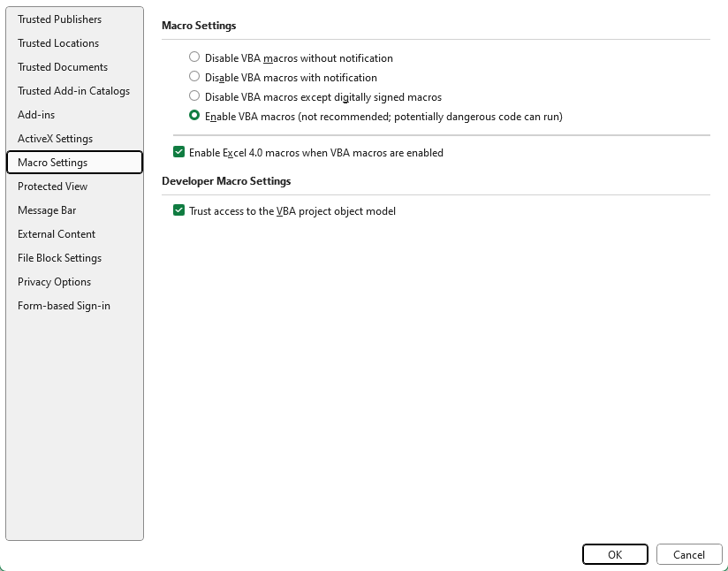Select the Macro Settings category
The width and height of the screenshot is (728, 571).
[x=53, y=163]
